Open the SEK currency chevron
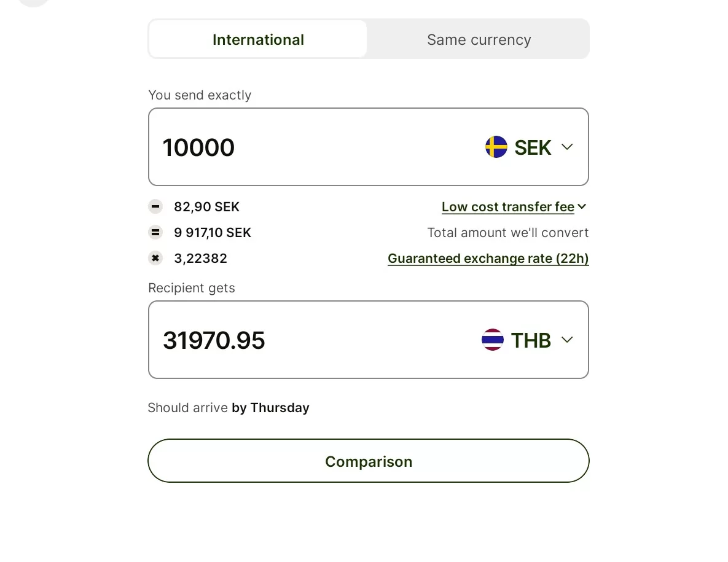728x562 pixels. (567, 147)
